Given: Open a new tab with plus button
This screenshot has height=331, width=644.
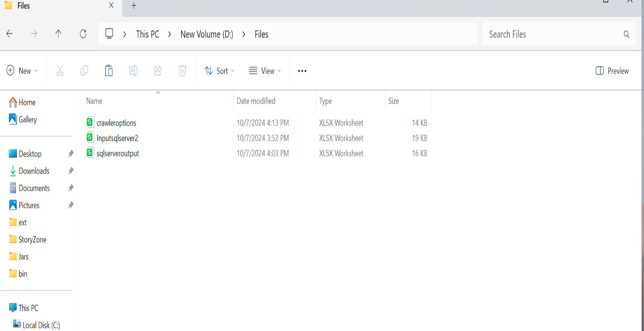Looking at the screenshot, I should pyautogui.click(x=134, y=6).
